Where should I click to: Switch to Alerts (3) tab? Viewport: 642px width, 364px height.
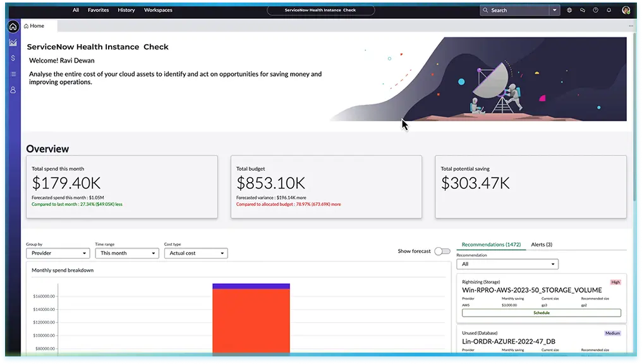click(x=542, y=245)
